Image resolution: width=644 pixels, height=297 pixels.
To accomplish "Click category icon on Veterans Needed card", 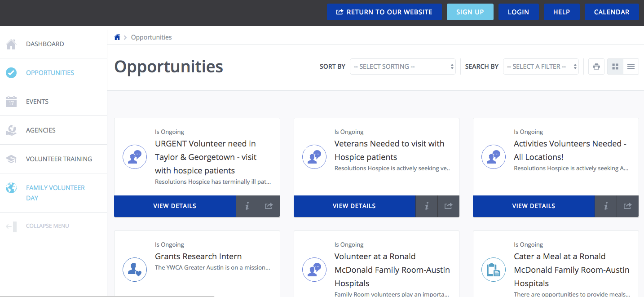I will (x=314, y=157).
